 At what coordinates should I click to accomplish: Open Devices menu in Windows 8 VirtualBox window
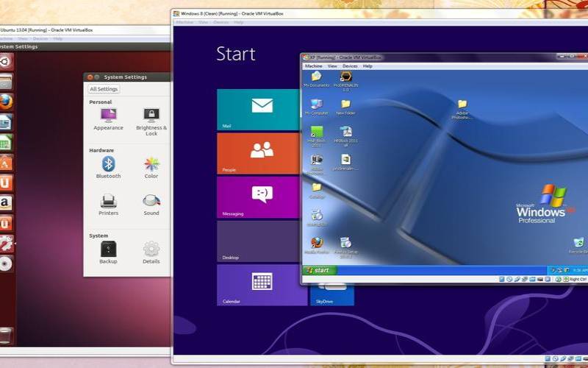(x=220, y=23)
